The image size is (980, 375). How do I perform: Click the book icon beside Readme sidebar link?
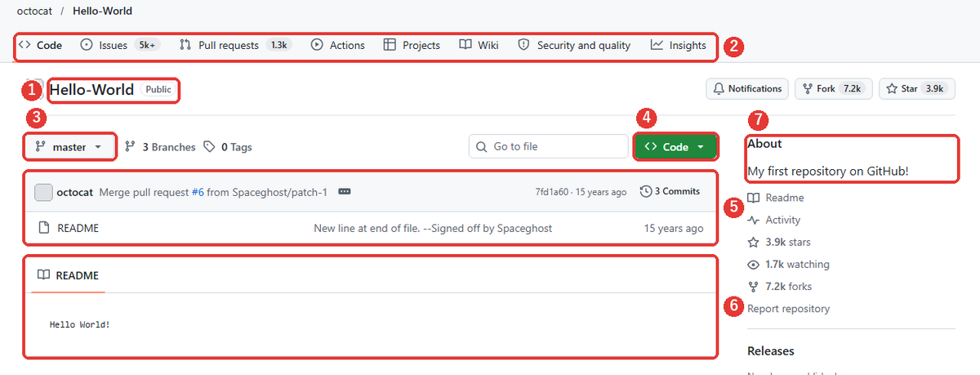click(754, 198)
